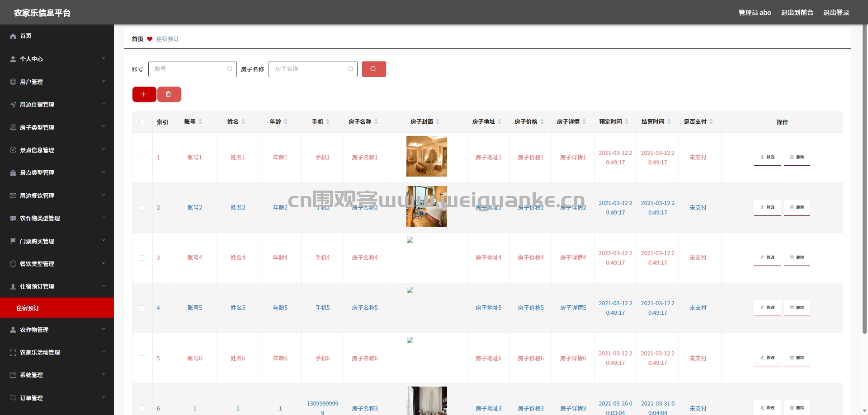Click the paper-plane icon next to 周边住宿管理
The height and width of the screenshot is (415, 868).
[13, 104]
